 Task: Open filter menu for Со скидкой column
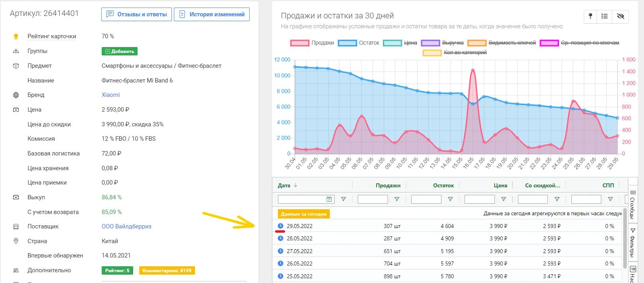point(557,199)
